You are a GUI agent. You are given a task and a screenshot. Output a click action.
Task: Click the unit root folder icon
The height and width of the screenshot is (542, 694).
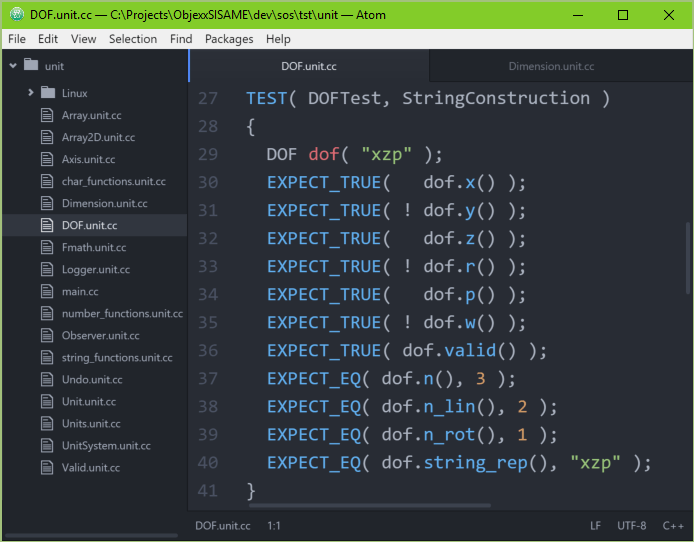(31, 65)
